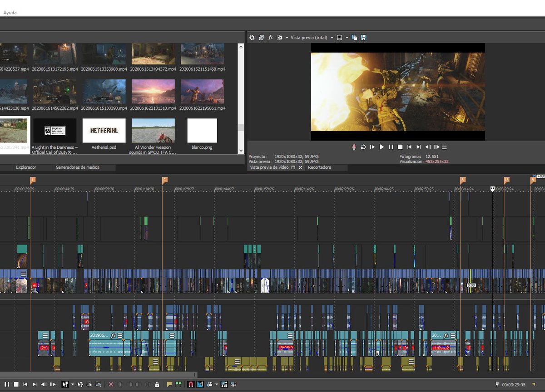Copy preview snapshot to clipboard

pos(354,38)
